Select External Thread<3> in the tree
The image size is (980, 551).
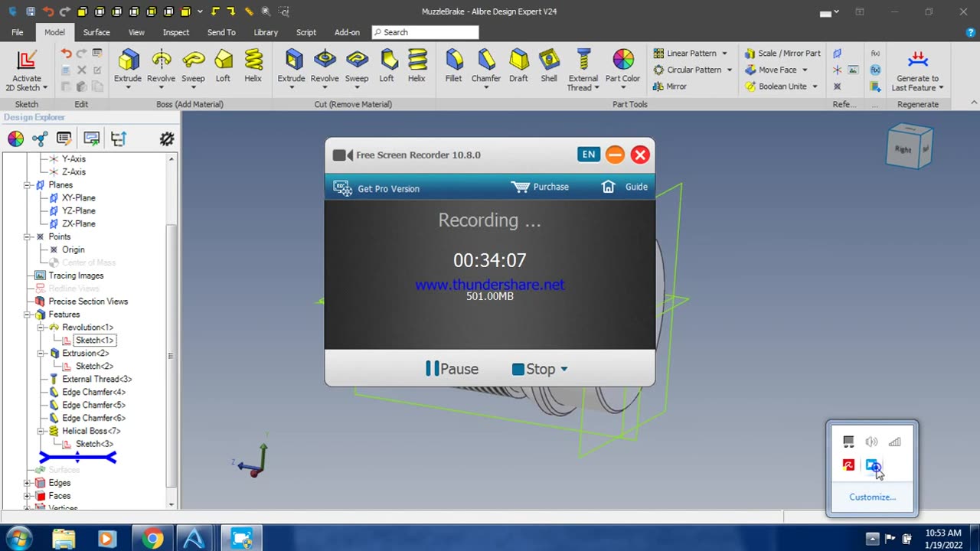(96, 380)
